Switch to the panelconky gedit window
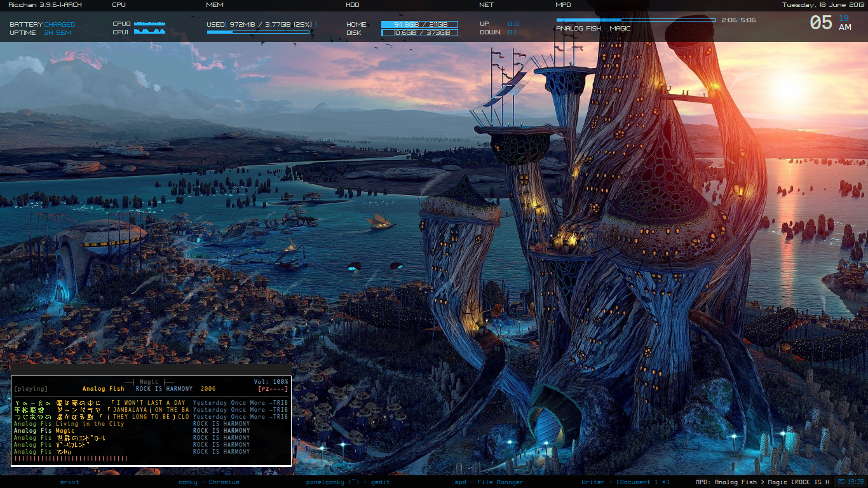Image resolution: width=868 pixels, height=488 pixels. pyautogui.click(x=348, y=482)
